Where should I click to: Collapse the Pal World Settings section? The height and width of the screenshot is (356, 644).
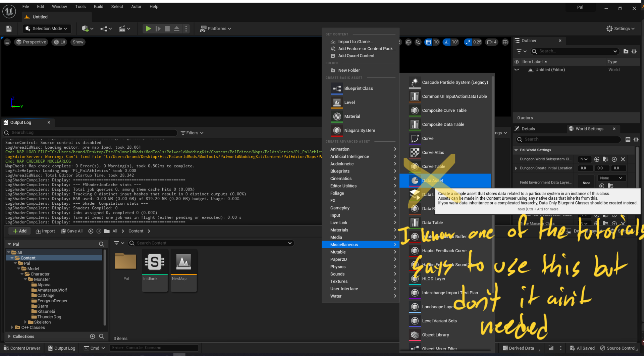coord(516,150)
